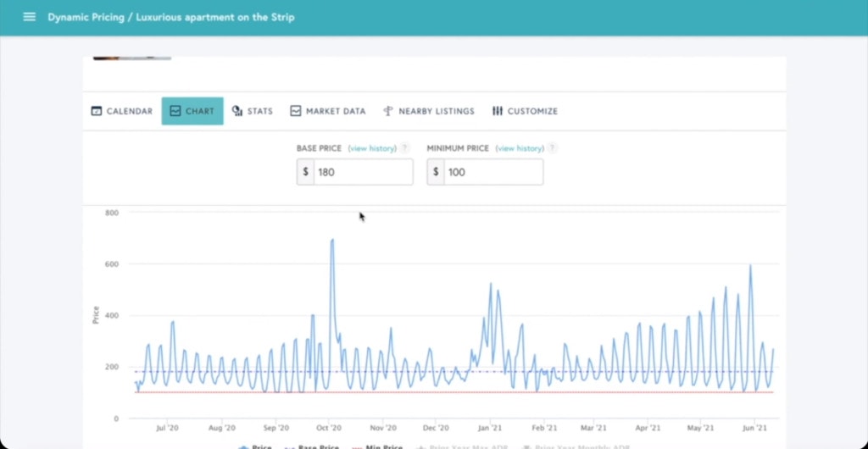Click the MINIMUM PRICE label

458,148
